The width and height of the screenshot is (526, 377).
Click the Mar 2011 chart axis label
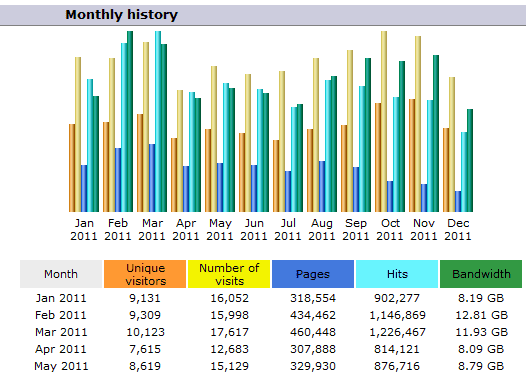(x=152, y=229)
